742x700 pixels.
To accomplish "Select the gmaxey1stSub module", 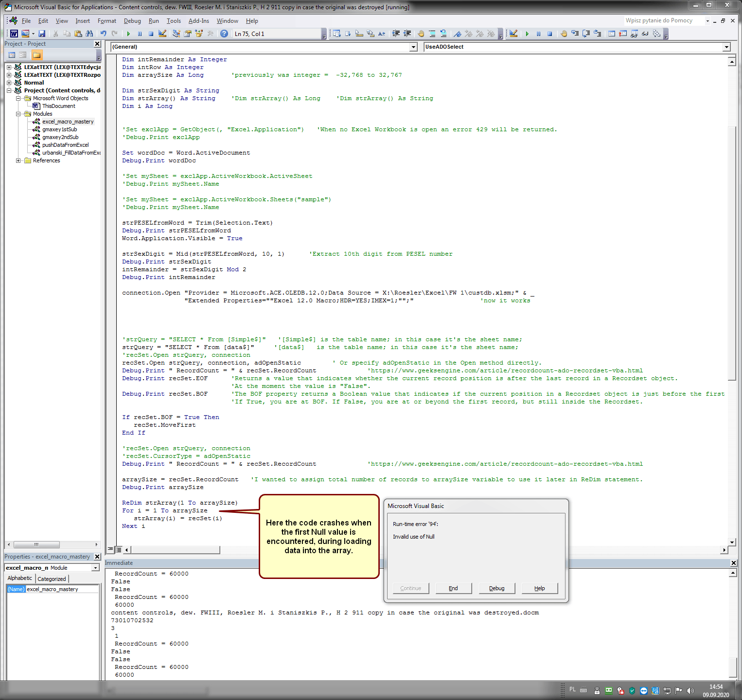I will coord(59,129).
